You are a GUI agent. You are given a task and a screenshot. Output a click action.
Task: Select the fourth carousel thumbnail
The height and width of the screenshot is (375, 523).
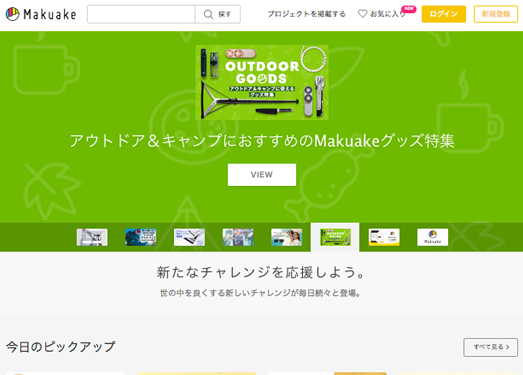(238, 237)
